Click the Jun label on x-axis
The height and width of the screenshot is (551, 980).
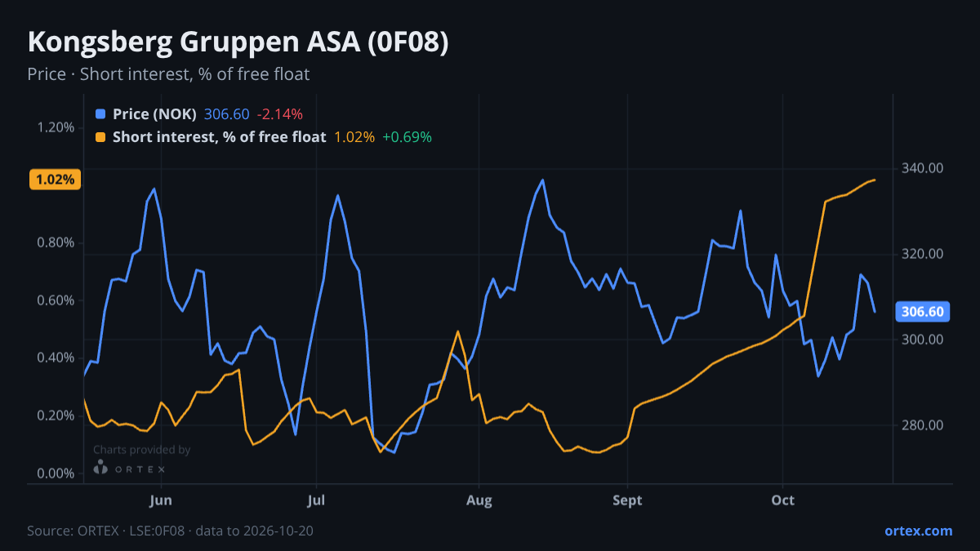[x=162, y=500]
